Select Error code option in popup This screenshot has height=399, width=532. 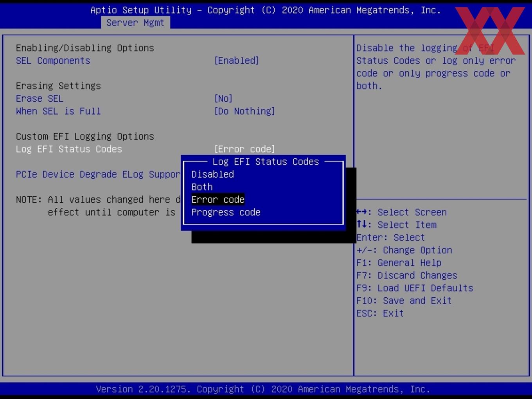pyautogui.click(x=218, y=199)
